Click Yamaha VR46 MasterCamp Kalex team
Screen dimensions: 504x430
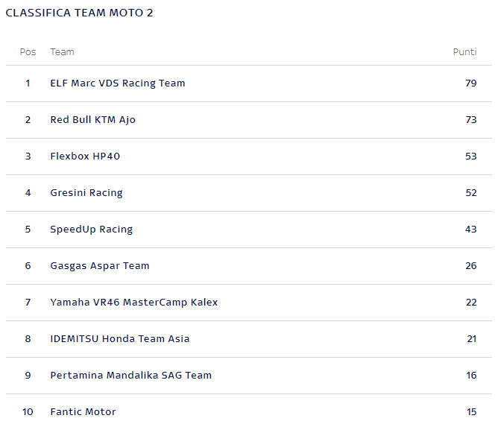[x=134, y=303]
